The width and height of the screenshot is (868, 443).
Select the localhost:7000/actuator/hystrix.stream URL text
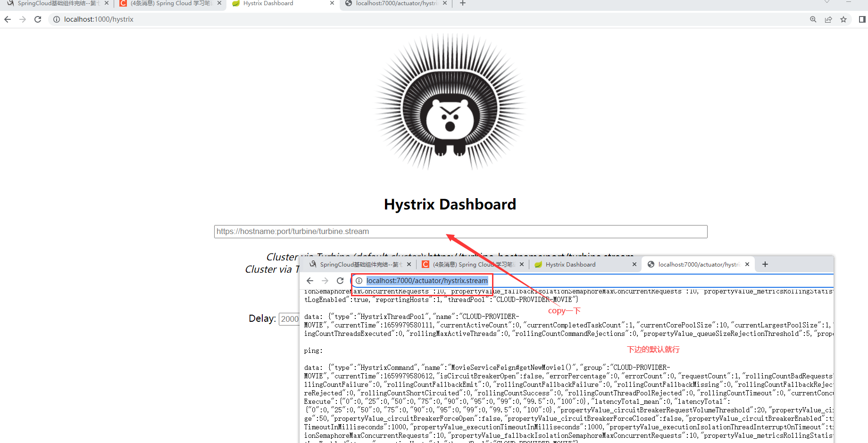(427, 281)
